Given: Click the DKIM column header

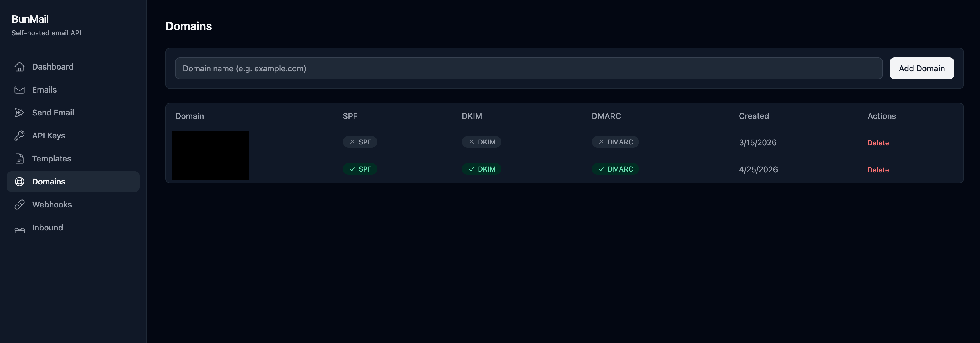Looking at the screenshot, I should point(472,116).
